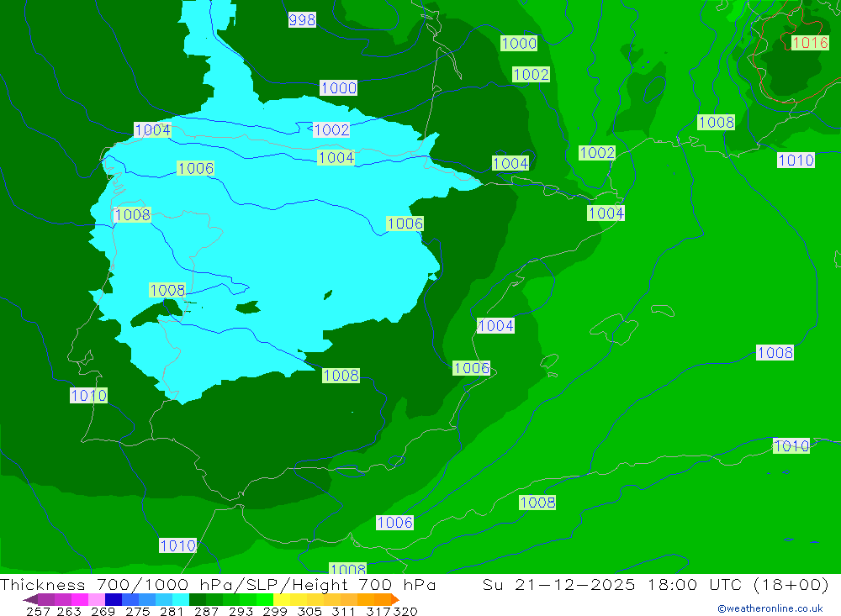Image resolution: width=841 pixels, height=616 pixels.
Task: Click the 281 legend value
Action: (172, 611)
